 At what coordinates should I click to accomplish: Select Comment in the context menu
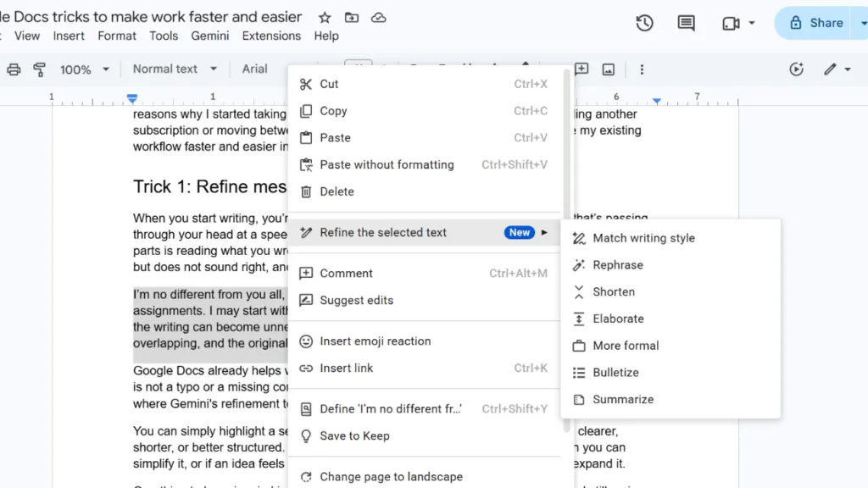coord(424,274)
